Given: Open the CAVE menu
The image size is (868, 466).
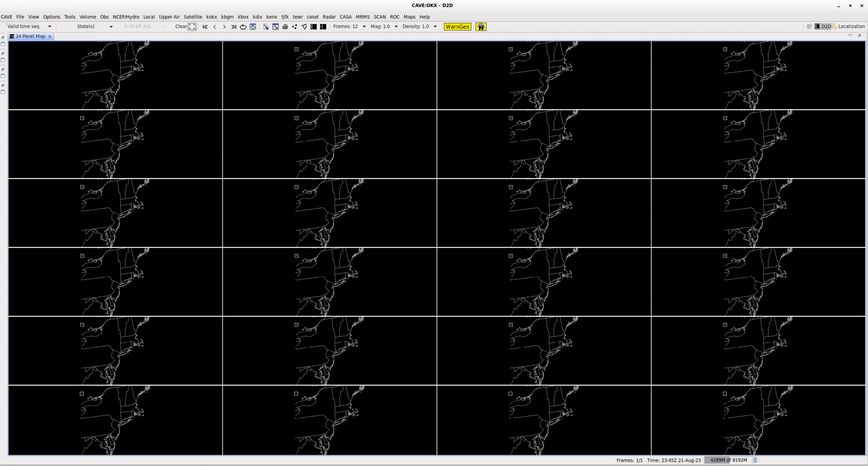Looking at the screenshot, I should [x=6, y=17].
